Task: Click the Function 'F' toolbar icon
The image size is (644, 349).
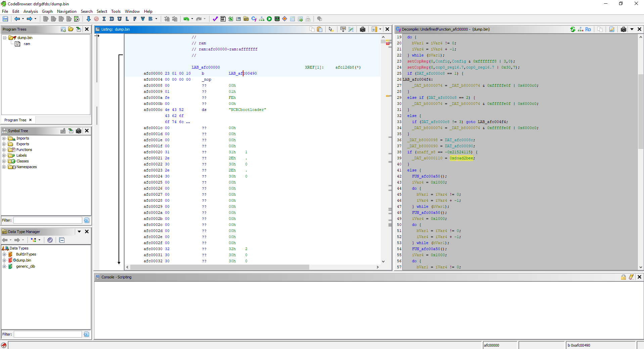Action: [x=135, y=19]
